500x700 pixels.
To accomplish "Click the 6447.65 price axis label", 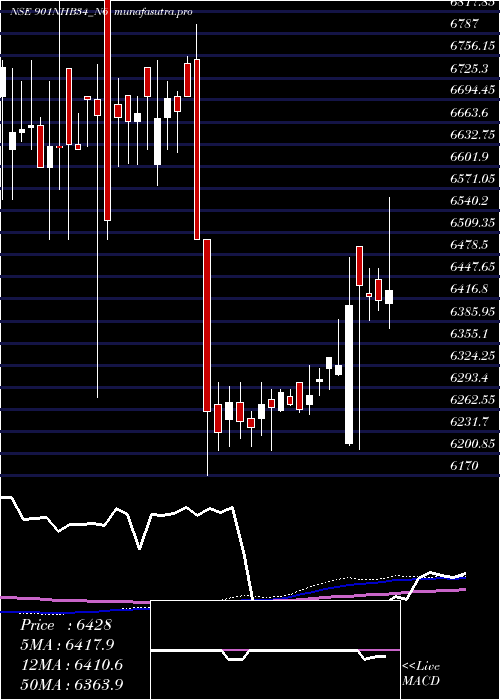I will (472, 267).
